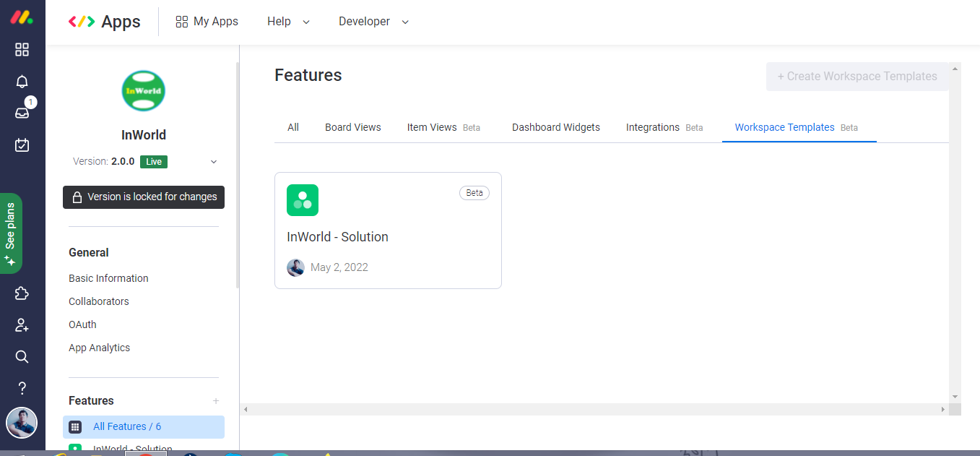Click the Live version badge
This screenshot has width=980, height=456.
[154, 162]
